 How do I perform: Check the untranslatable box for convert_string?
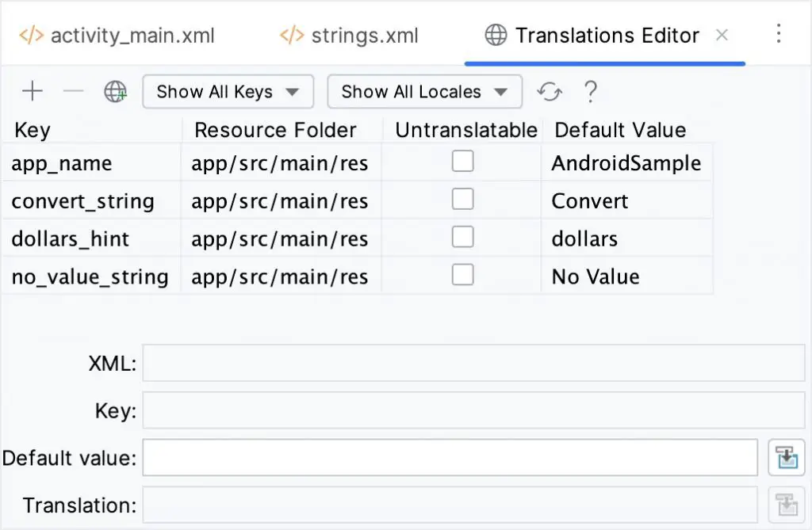point(465,198)
